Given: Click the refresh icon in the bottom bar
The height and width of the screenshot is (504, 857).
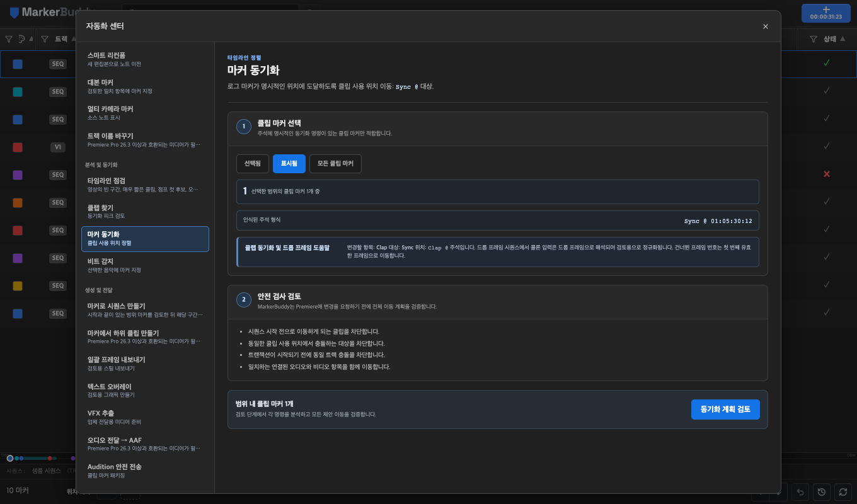Looking at the screenshot, I should [843, 491].
